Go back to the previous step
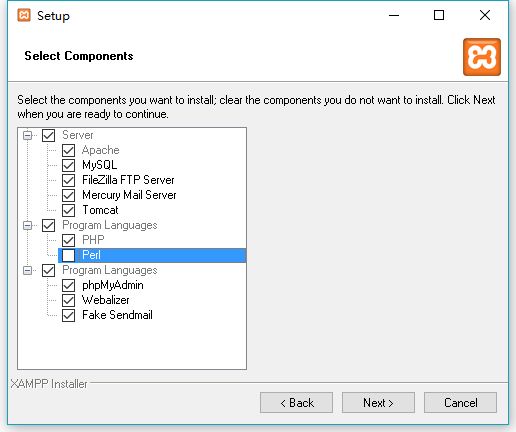 point(296,403)
